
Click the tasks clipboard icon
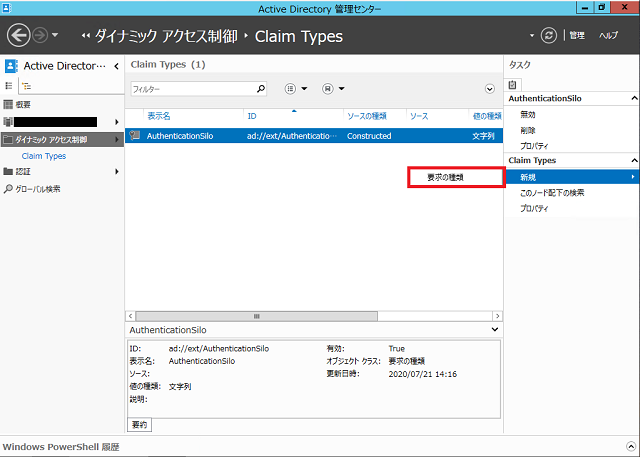514,84
